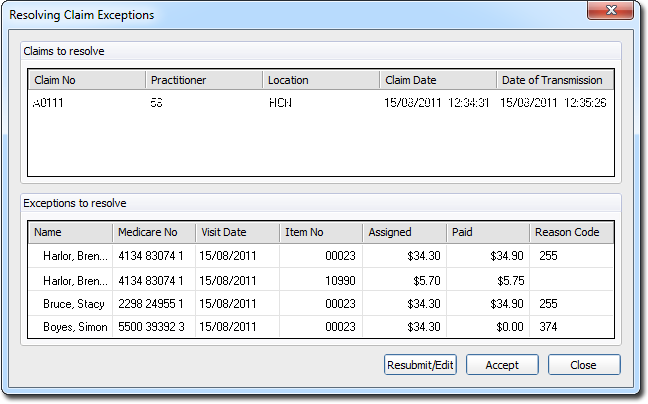Close the dialog via title bar X
Image resolution: width=648 pixels, height=404 pixels.
pyautogui.click(x=606, y=13)
